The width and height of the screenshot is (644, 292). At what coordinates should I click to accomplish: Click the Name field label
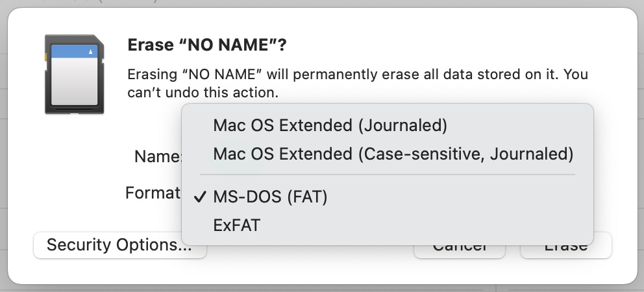[x=158, y=156]
